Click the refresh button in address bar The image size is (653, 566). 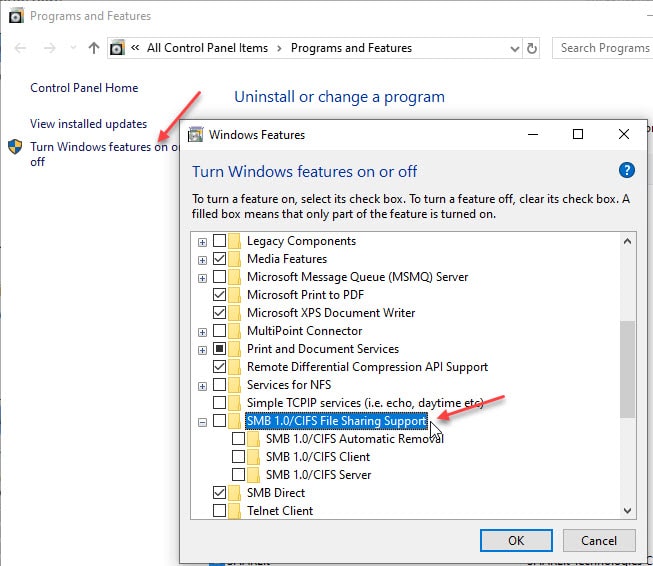click(531, 48)
